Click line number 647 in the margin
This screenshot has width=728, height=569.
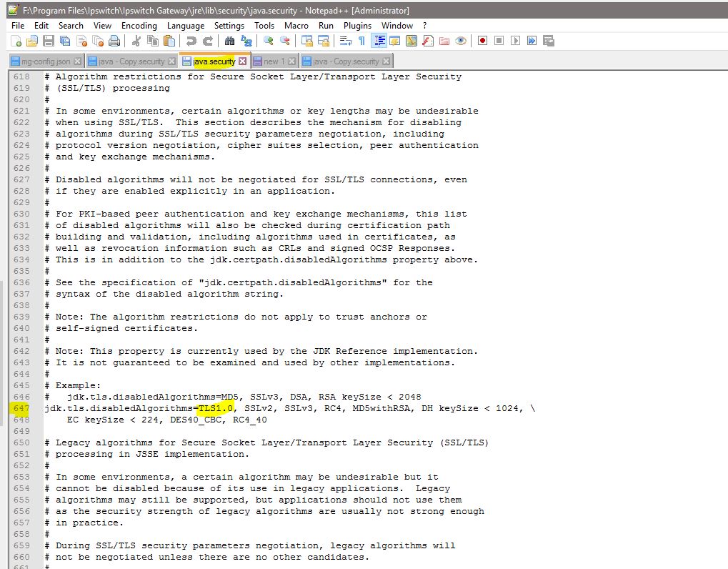click(21, 408)
